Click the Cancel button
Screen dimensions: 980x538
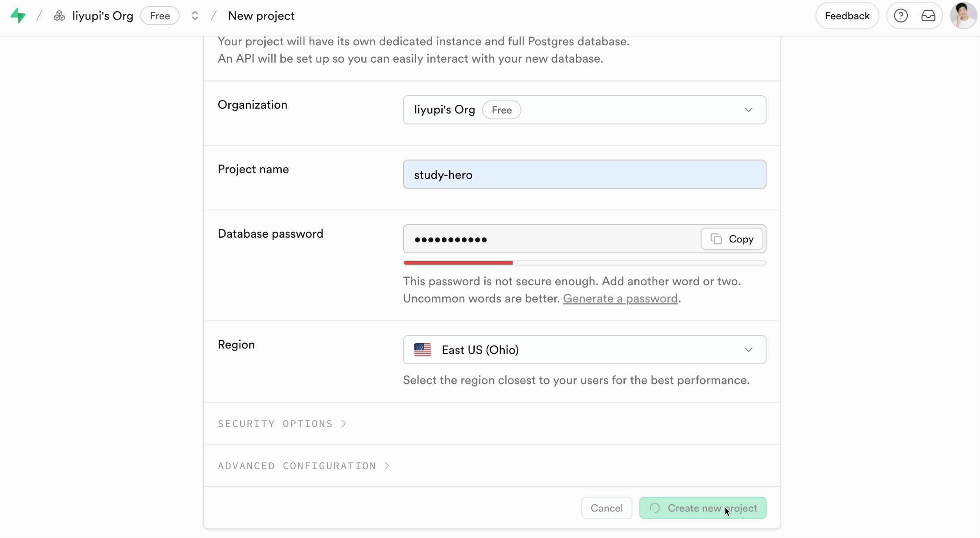point(606,508)
